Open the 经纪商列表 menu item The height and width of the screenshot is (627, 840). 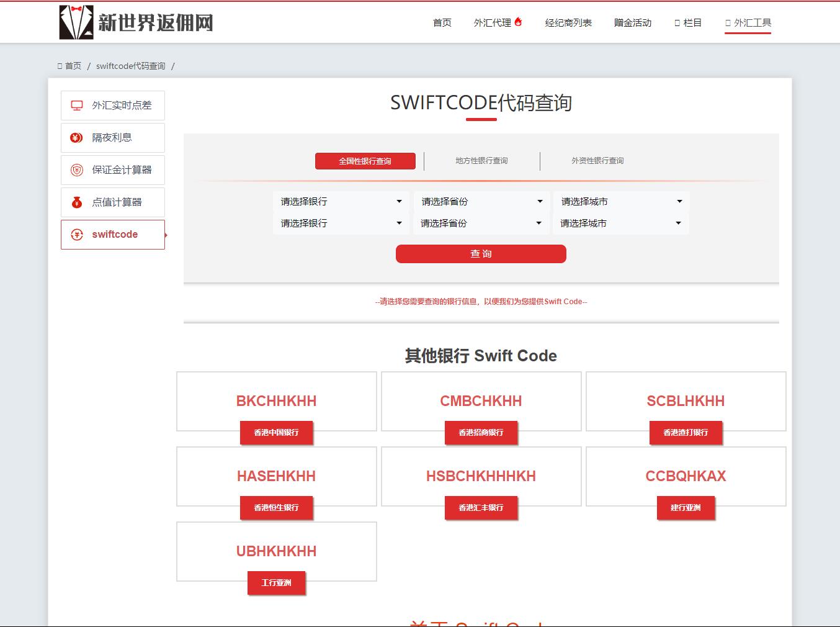[x=568, y=22]
